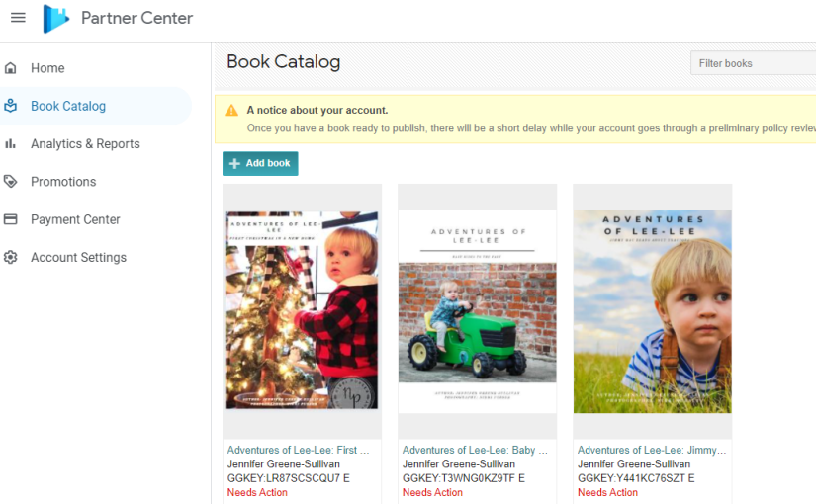The width and height of the screenshot is (816, 504).
Task: Click the Book Catalog sidebar icon
Action: pos(11,106)
